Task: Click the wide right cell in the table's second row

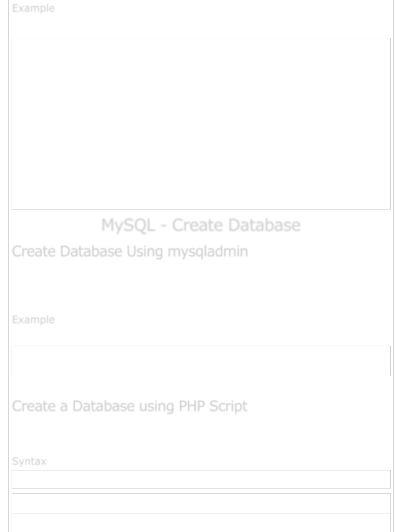Action: 221,523
